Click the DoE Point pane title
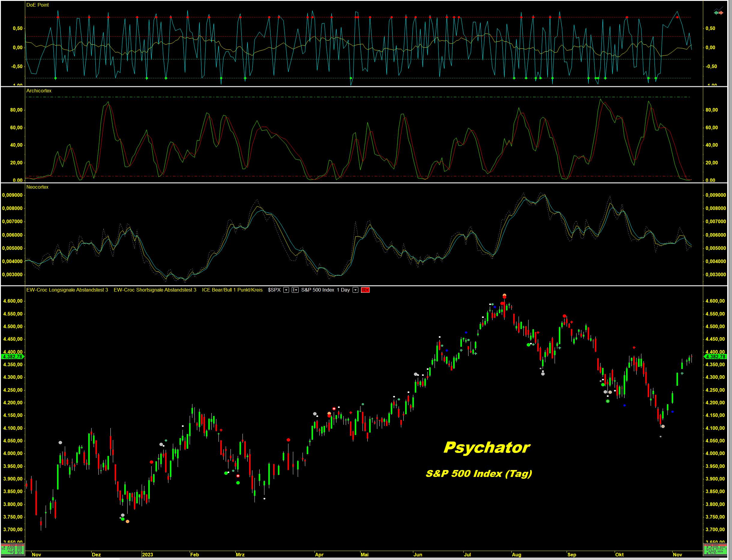The image size is (732, 560). 37,5
